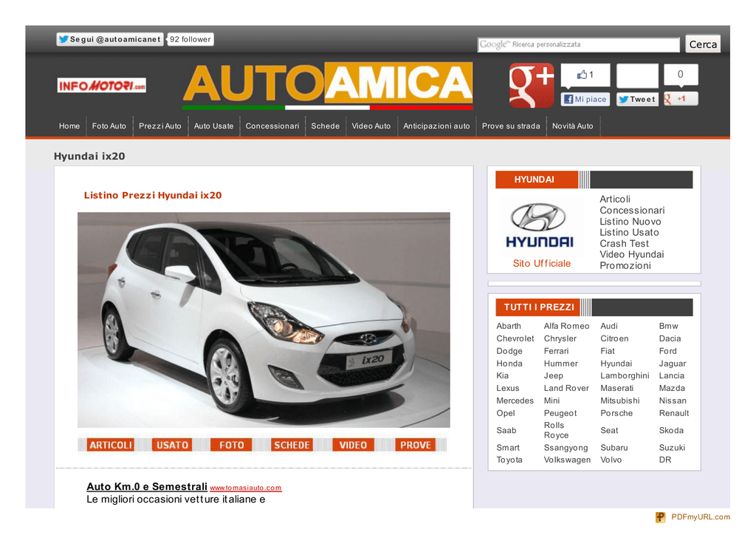Open the AutoAmica site logo
This screenshot has height=535, width=756.
328,86
